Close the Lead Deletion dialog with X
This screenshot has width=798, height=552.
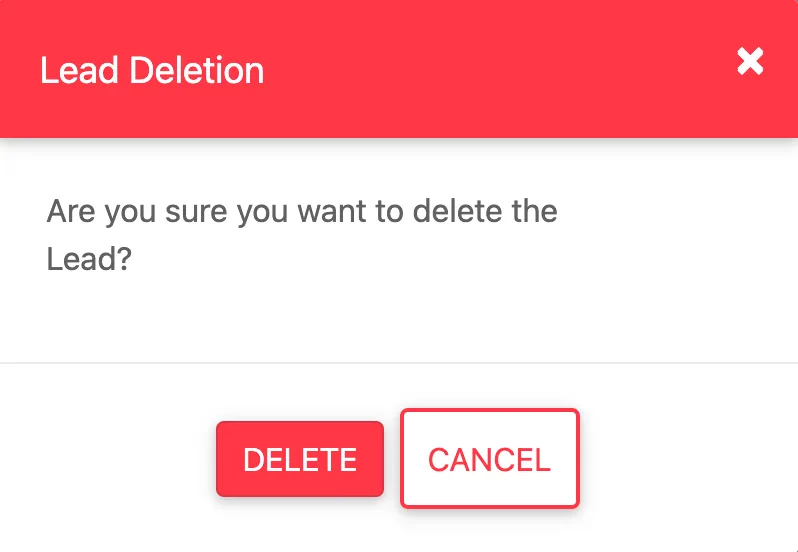point(750,62)
